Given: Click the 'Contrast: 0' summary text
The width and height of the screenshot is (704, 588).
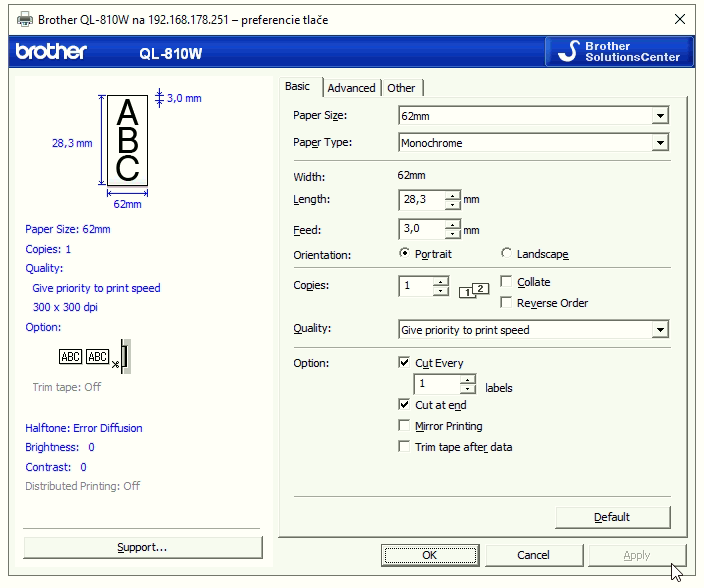Looking at the screenshot, I should [x=56, y=467].
